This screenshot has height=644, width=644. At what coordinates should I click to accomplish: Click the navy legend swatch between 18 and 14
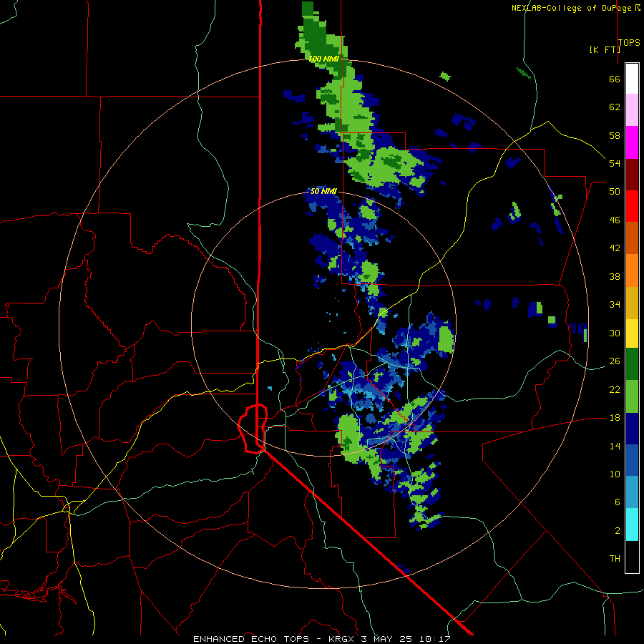632,429
